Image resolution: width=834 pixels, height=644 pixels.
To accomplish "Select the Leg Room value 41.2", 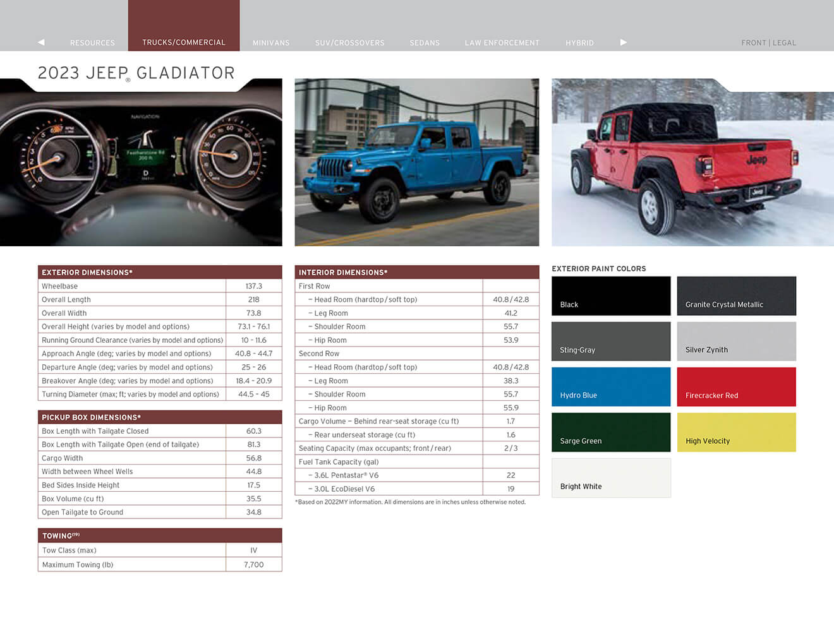I will [x=511, y=313].
